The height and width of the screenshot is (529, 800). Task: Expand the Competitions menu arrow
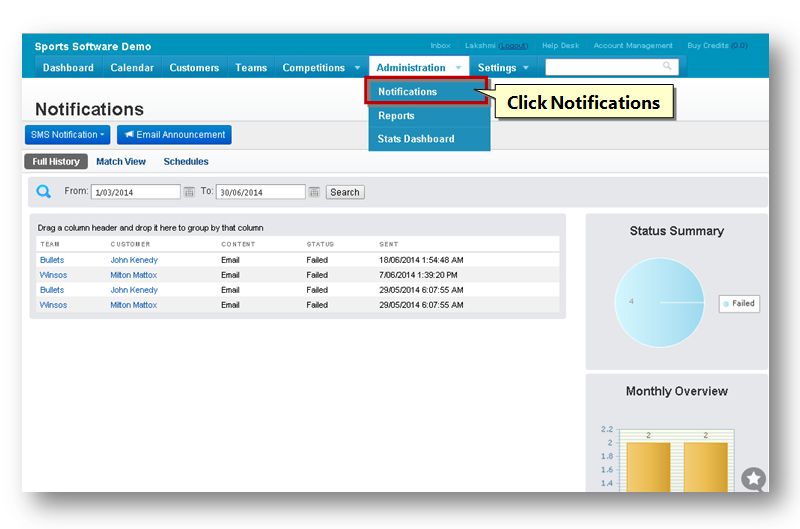tap(357, 68)
